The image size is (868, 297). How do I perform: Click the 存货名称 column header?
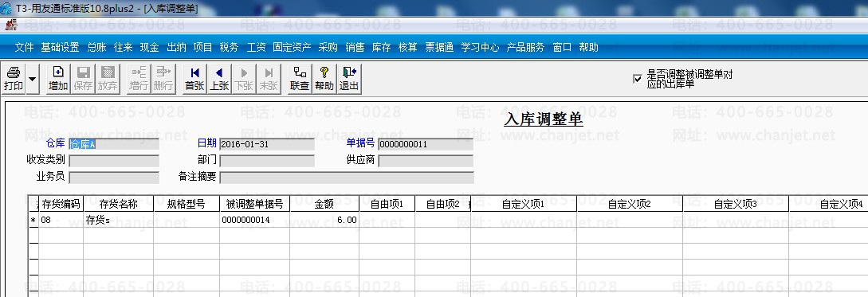click(x=119, y=204)
